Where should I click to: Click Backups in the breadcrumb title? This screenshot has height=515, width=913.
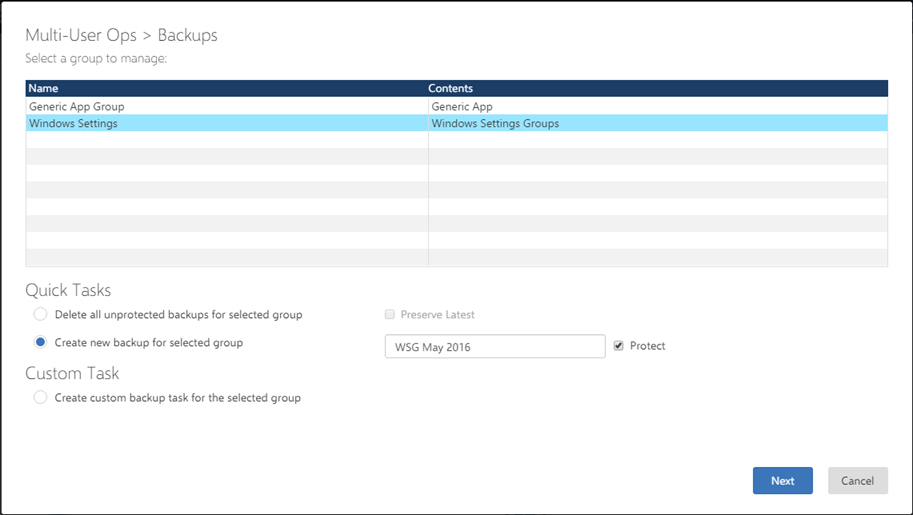[x=187, y=35]
